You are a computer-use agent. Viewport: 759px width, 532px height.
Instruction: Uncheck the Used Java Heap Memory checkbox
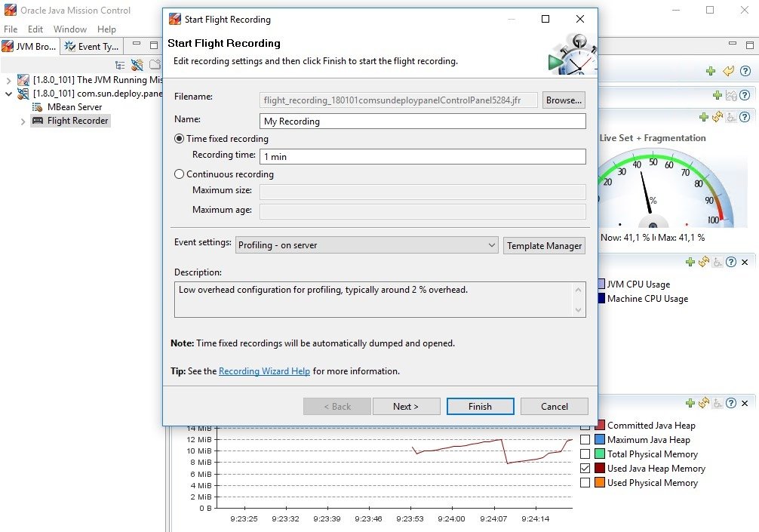tap(585, 468)
